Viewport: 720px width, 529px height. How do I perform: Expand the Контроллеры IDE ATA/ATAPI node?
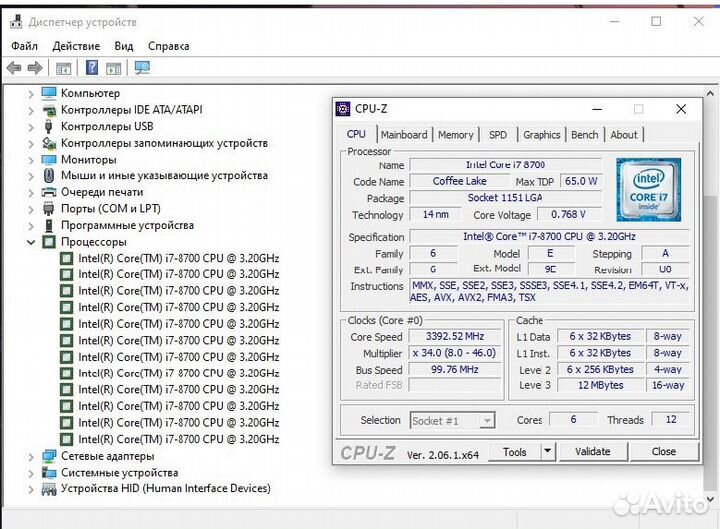pos(30,111)
